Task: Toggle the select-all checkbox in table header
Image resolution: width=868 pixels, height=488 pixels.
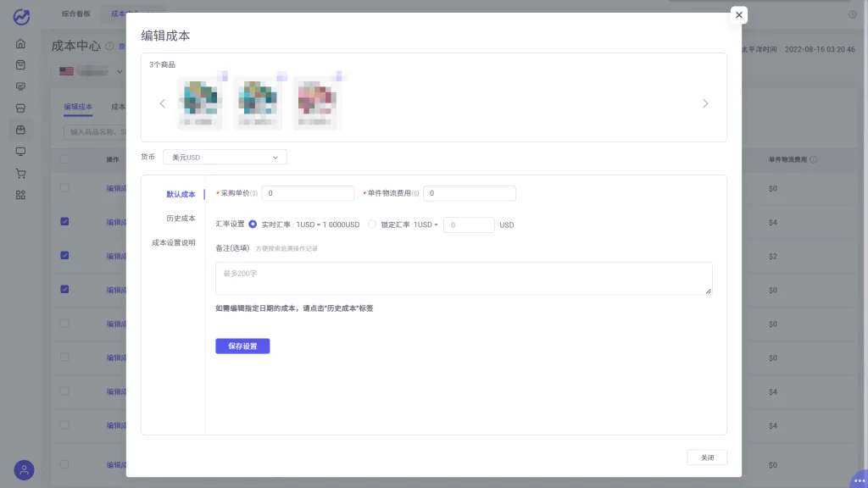Action: click(x=64, y=159)
